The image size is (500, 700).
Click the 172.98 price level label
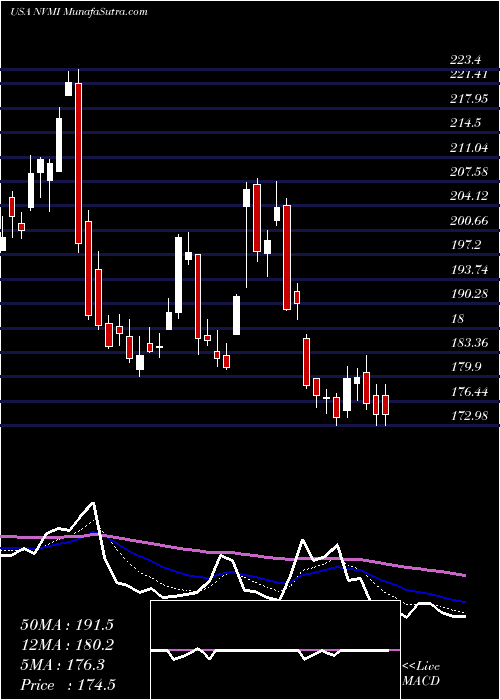tap(469, 416)
